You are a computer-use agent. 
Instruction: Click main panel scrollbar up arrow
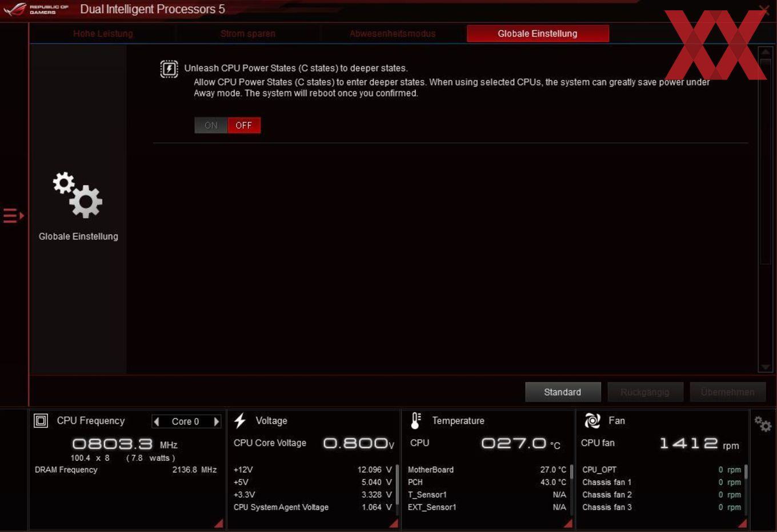765,53
